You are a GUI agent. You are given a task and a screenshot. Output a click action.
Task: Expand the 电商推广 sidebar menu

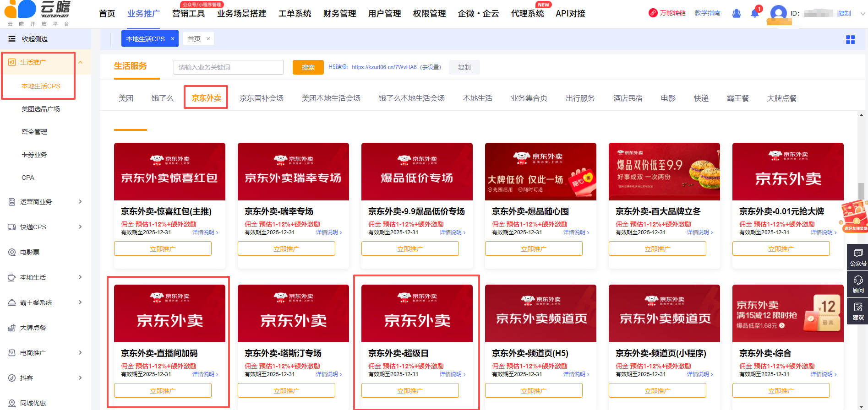(x=81, y=353)
